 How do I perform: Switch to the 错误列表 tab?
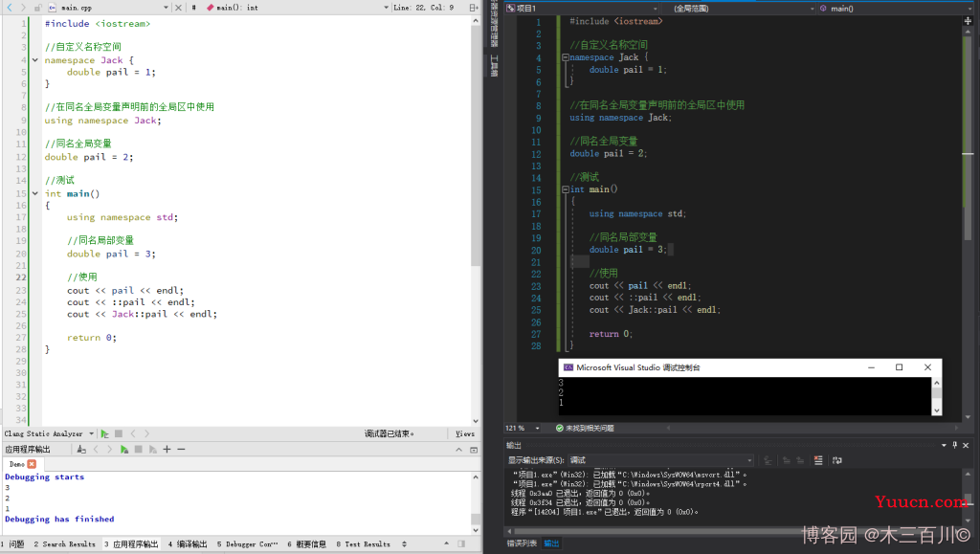tap(522, 543)
